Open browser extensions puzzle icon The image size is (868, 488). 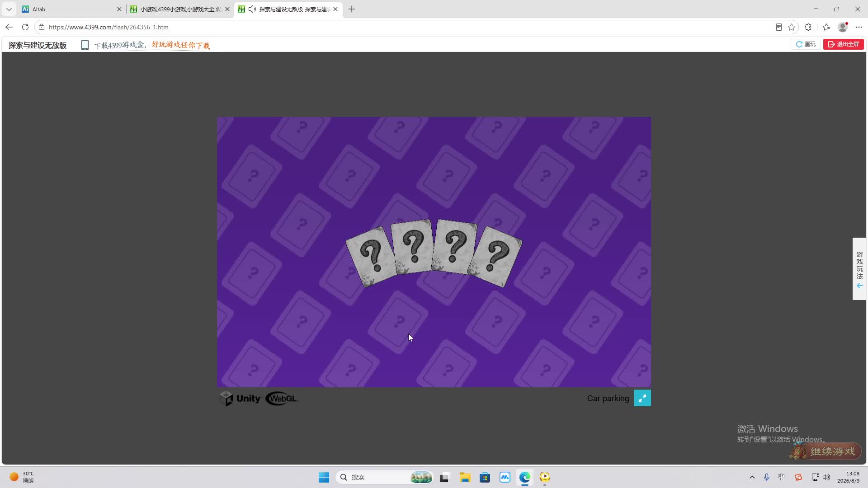point(808,27)
